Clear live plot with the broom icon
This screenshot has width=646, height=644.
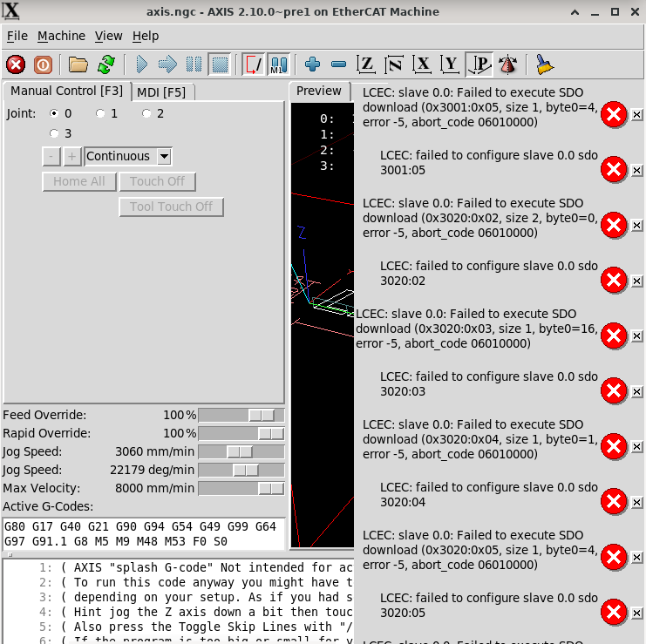(x=545, y=64)
